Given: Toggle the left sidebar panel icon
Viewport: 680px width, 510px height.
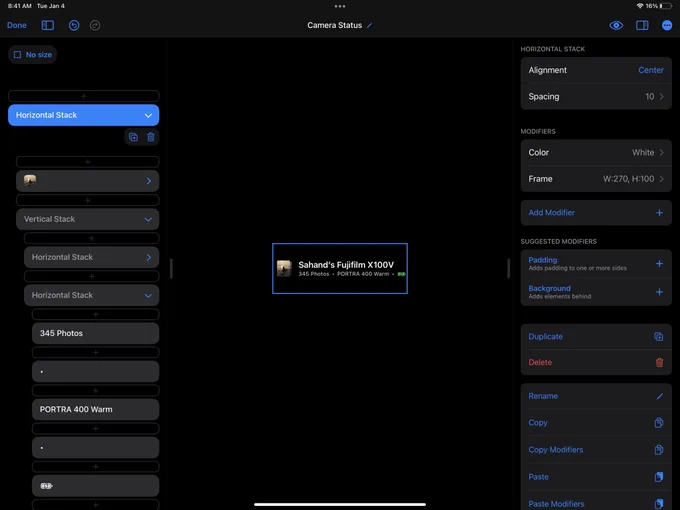Looking at the screenshot, I should click(48, 25).
